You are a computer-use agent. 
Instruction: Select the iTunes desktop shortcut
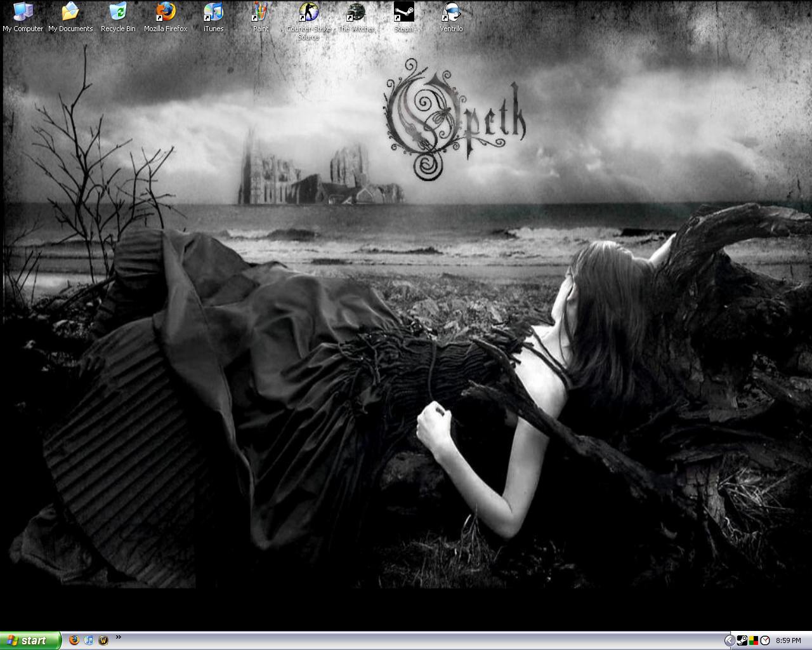tap(213, 17)
